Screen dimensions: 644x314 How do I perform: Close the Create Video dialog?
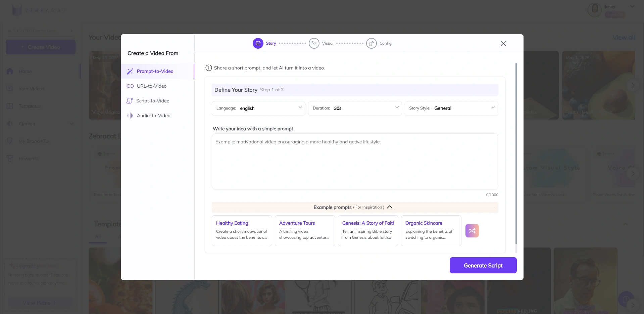point(503,43)
